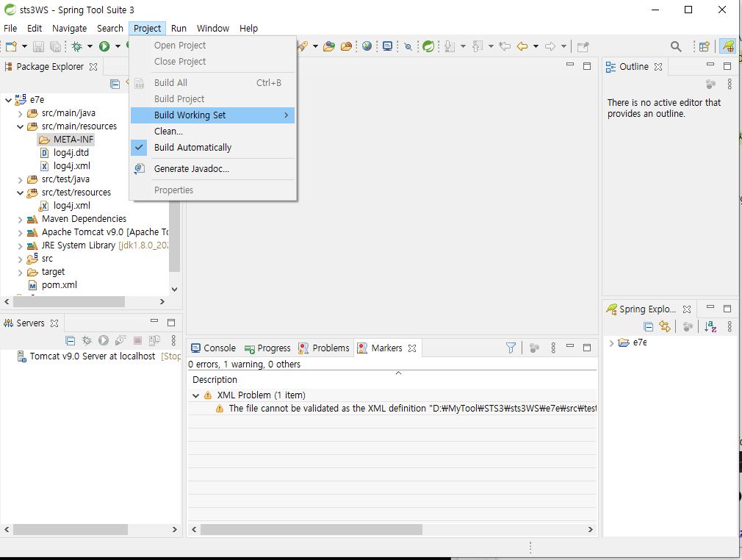Image resolution: width=742 pixels, height=560 pixels.
Task: Toggle Build Automatically in Project menu
Action: [212, 147]
